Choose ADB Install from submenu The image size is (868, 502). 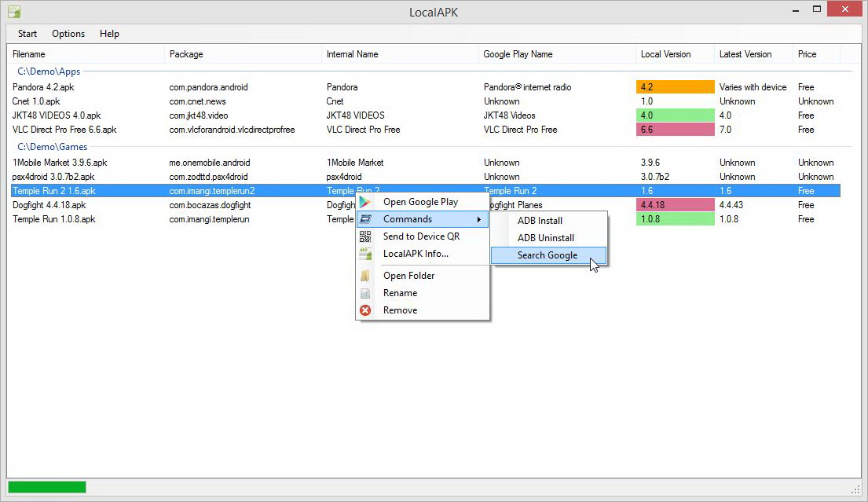(540, 221)
